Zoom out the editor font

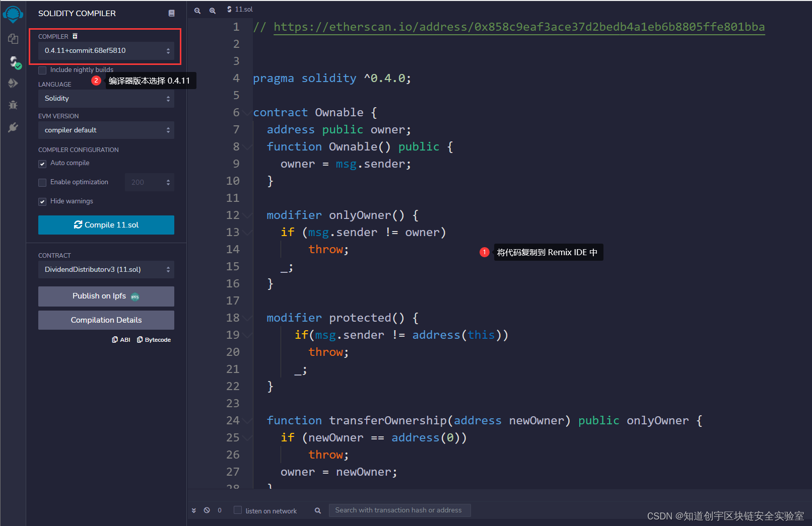197,10
